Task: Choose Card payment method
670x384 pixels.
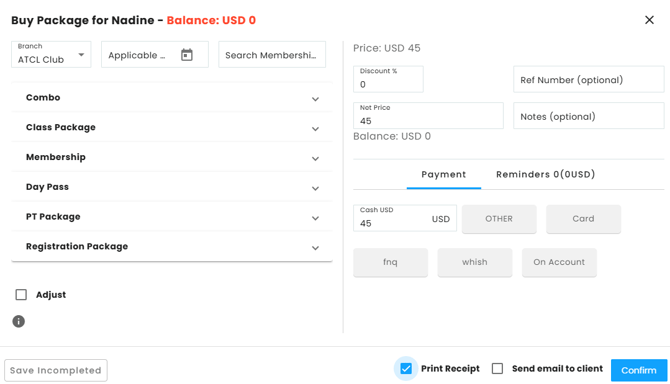Action: tap(583, 219)
